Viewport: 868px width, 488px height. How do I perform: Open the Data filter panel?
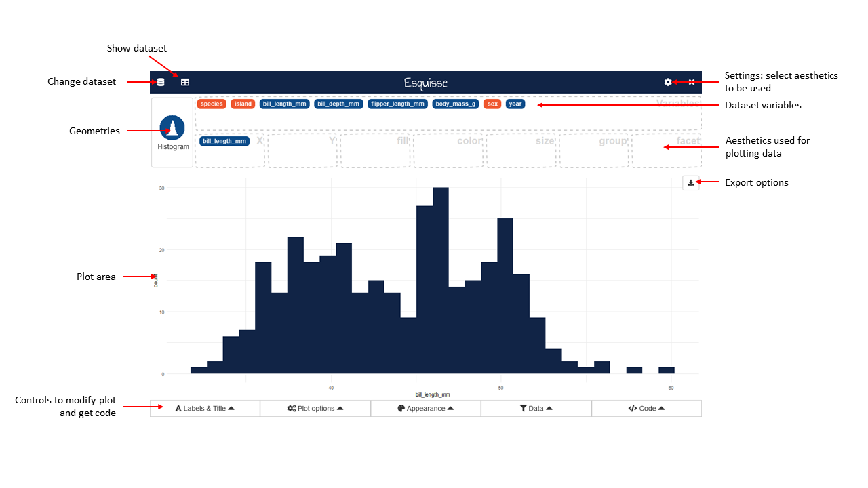[536, 409]
